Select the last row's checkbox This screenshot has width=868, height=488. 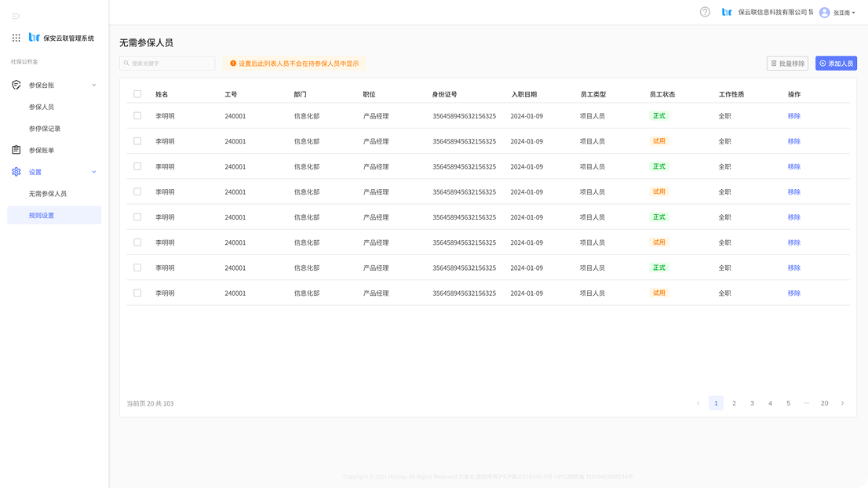coord(137,293)
